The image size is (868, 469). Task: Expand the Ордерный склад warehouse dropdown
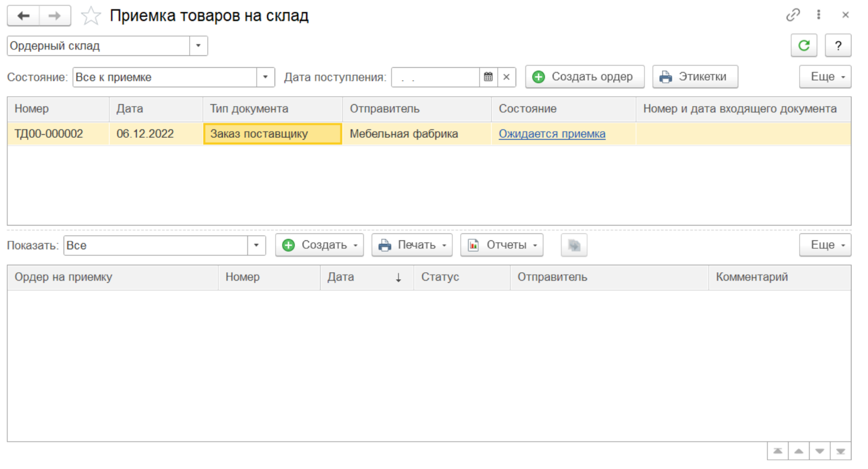coord(198,45)
